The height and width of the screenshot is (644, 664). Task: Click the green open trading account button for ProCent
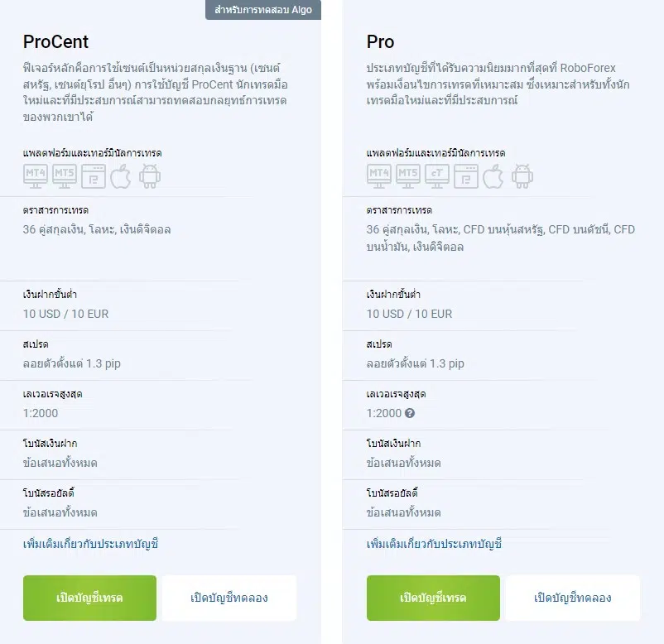coord(89,598)
